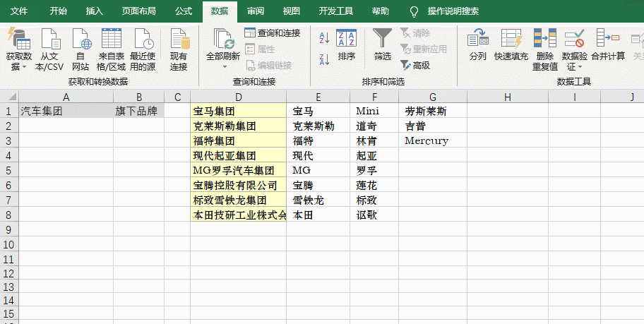644x324 pixels.
Task: Click the 全部刷新 refresh all icon
Action: point(223,39)
